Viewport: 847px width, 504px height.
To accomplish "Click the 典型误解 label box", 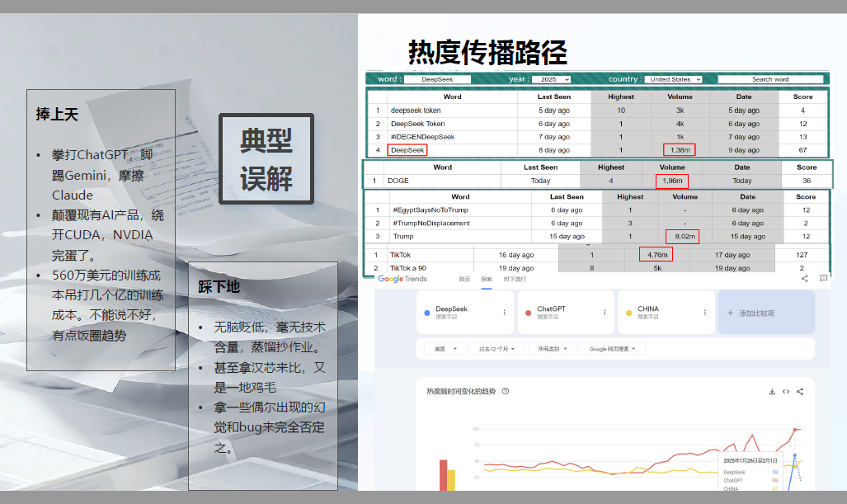I will 266,159.
